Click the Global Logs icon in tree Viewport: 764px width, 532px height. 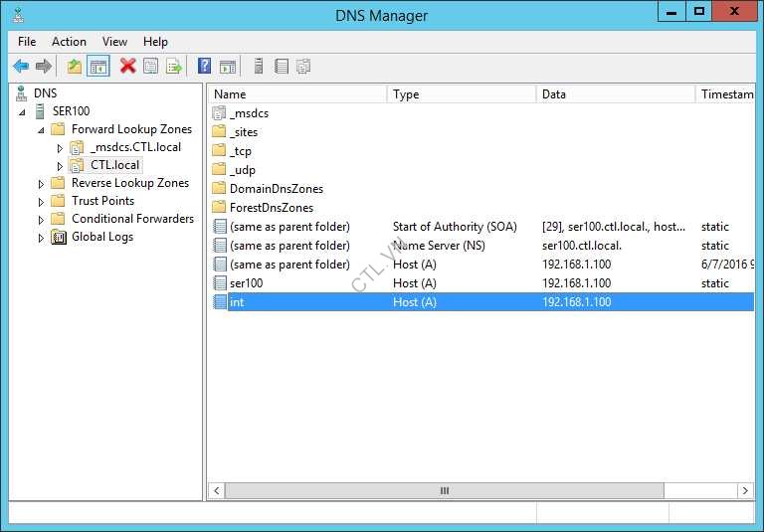click(59, 238)
